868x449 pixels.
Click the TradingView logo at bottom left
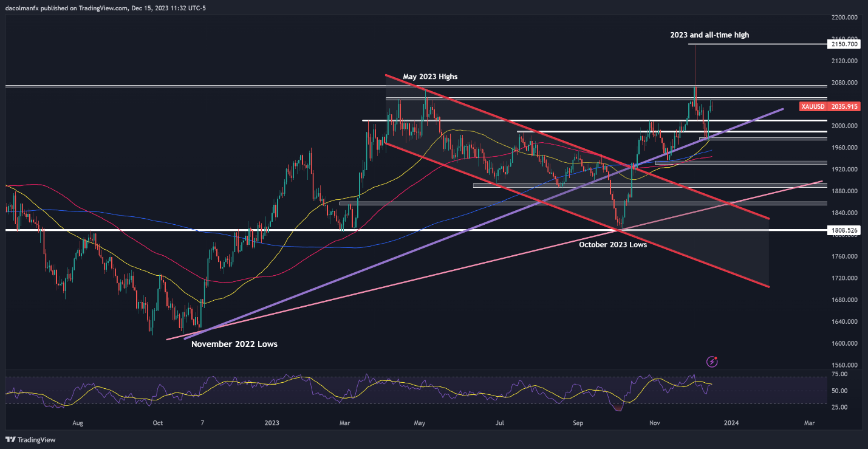(x=30, y=440)
